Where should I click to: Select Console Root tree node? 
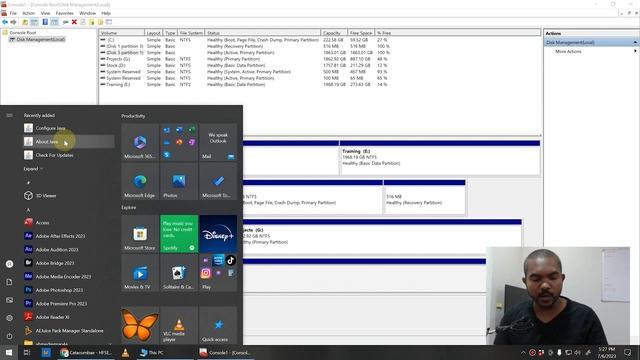click(23, 32)
